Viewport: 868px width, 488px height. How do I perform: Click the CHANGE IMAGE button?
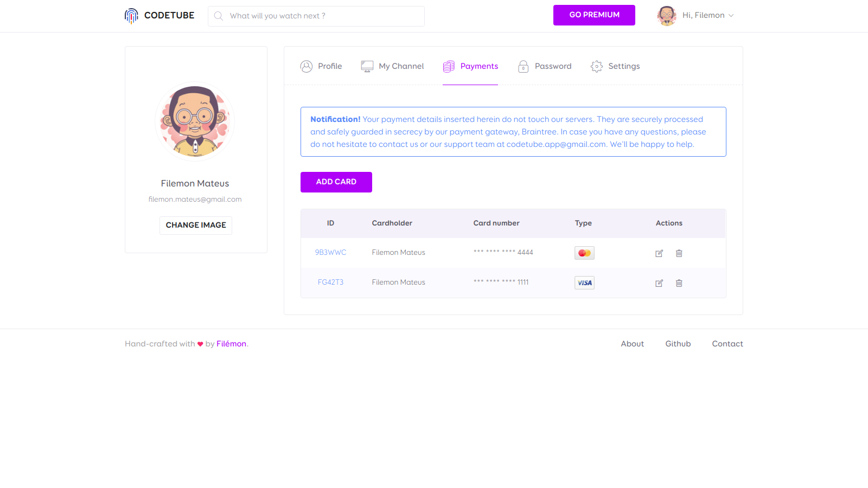pyautogui.click(x=195, y=225)
